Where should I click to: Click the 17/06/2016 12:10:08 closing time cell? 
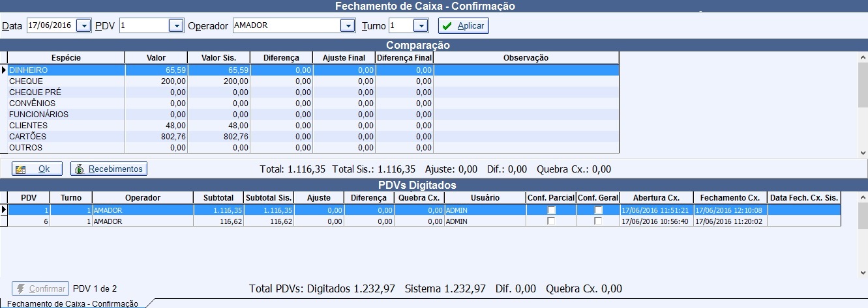click(x=730, y=210)
